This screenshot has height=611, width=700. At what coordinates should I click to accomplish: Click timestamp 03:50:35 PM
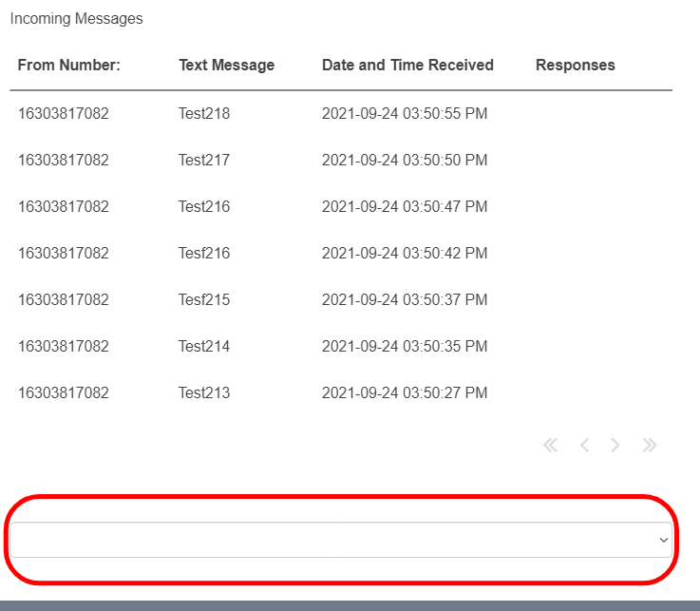(445, 346)
